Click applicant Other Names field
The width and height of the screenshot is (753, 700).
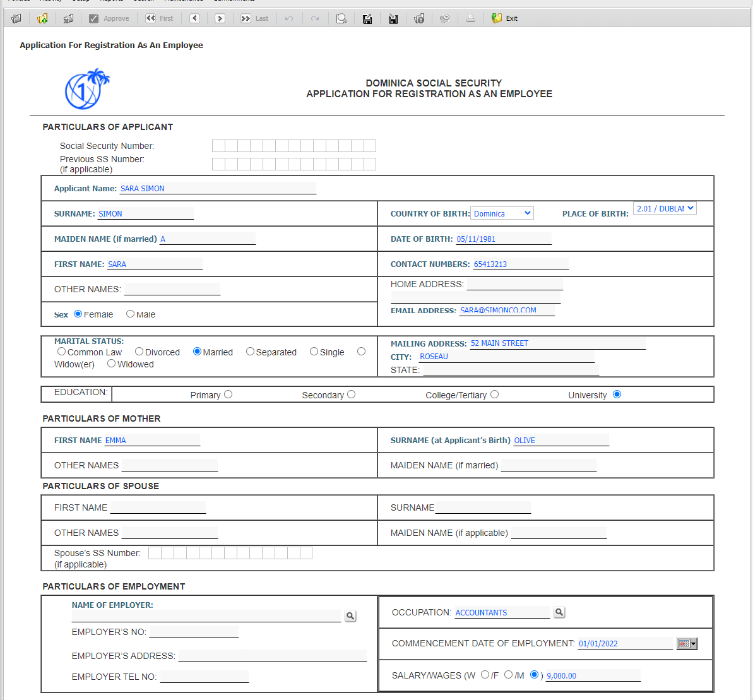pos(172,289)
